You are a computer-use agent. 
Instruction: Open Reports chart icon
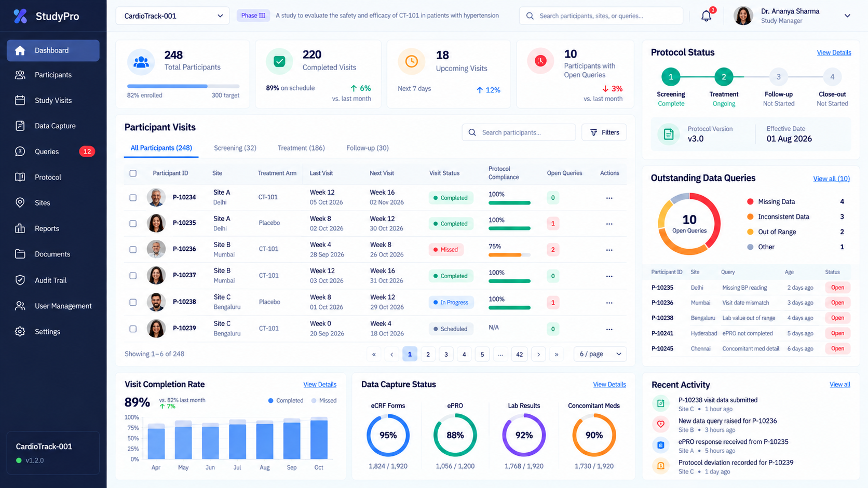tap(20, 228)
